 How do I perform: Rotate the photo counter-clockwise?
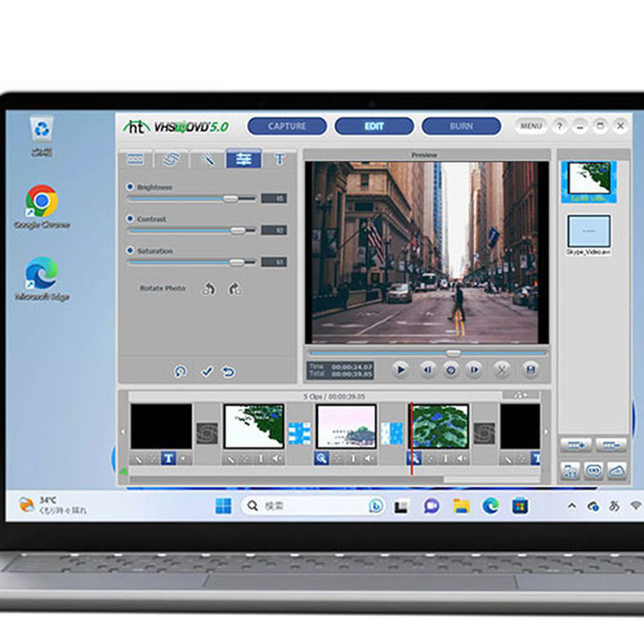tap(208, 289)
